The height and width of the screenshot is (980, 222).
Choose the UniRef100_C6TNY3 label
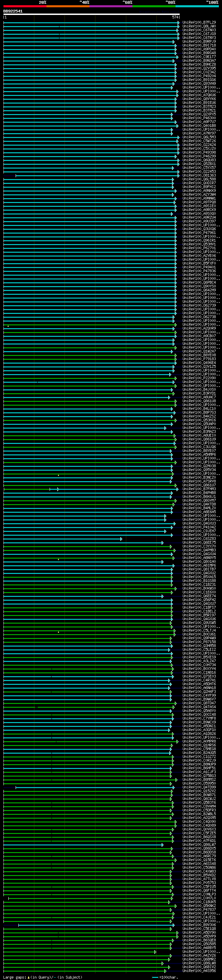pyautogui.click(x=199, y=38)
